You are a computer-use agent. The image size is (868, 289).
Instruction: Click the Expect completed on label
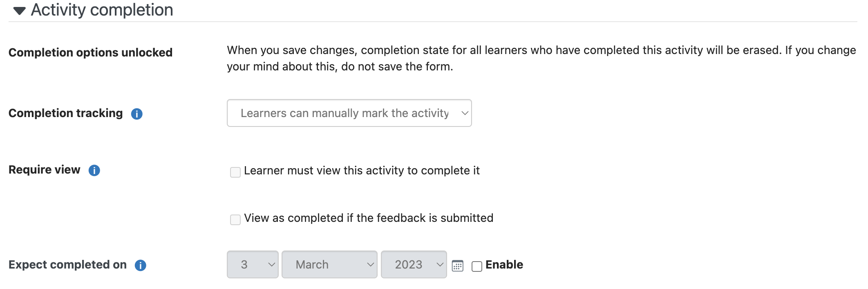click(x=67, y=265)
